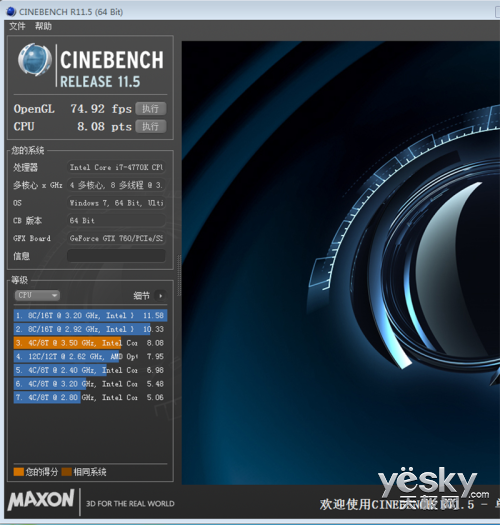Click the CPU 8.08 pts result
The image size is (500, 525).
(x=104, y=127)
